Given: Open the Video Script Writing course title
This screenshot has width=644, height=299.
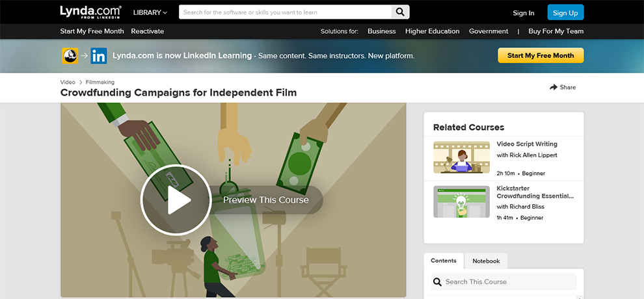Looking at the screenshot, I should click(x=527, y=144).
